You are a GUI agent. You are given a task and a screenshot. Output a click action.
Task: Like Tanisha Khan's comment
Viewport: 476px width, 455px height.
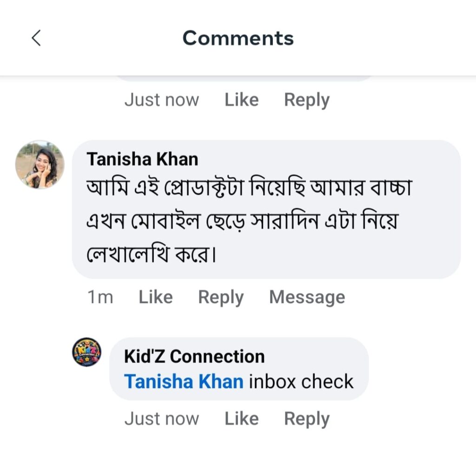click(x=156, y=297)
